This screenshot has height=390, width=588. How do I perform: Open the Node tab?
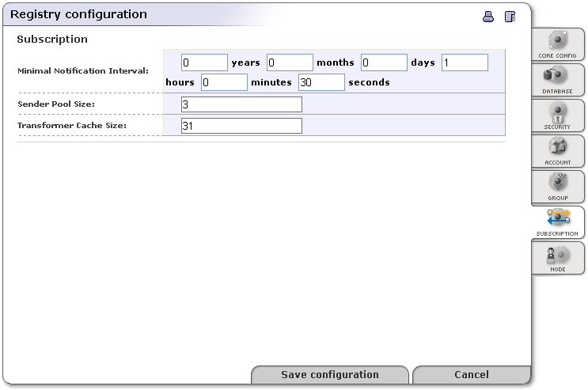click(x=558, y=258)
